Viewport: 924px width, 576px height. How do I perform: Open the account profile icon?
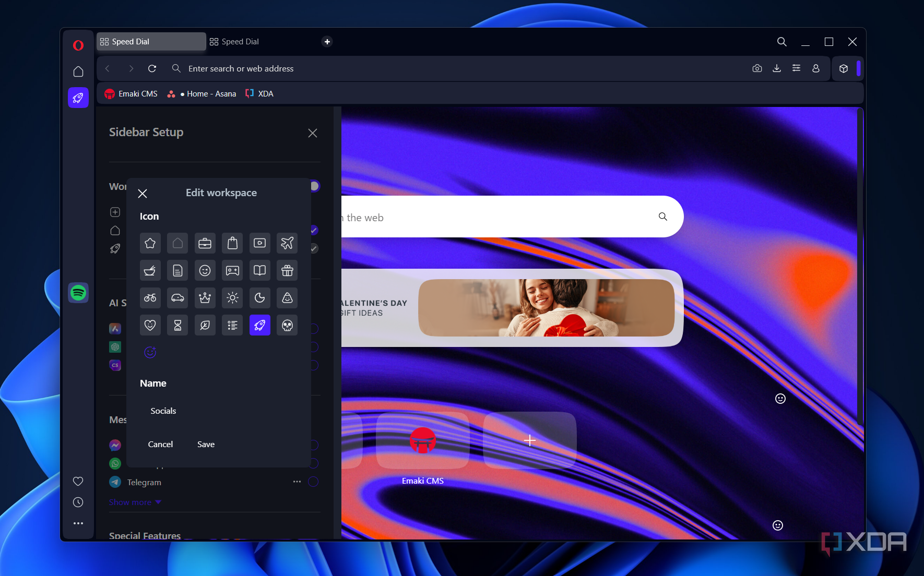(x=816, y=68)
